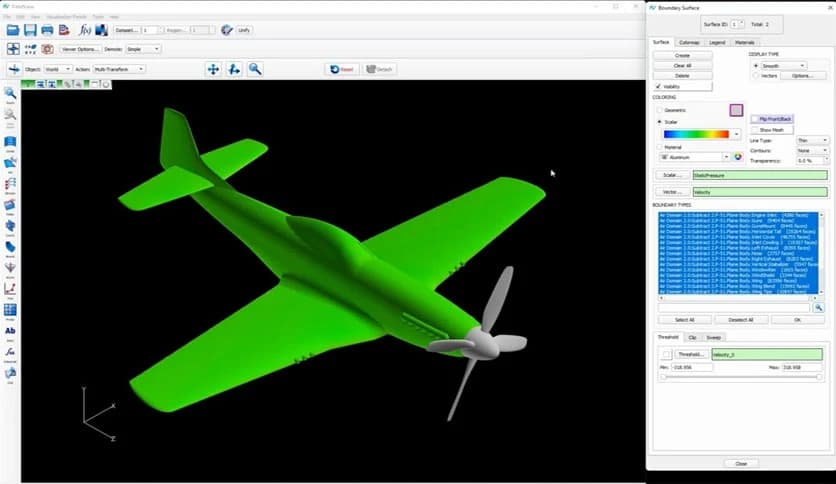Toggle the Visibility checkbox
The width and height of the screenshot is (836, 484).
coord(658,86)
